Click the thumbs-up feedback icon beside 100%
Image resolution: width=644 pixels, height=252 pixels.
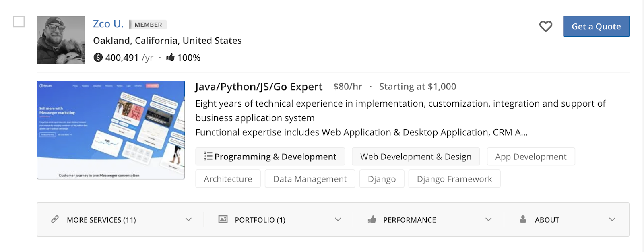(x=171, y=57)
